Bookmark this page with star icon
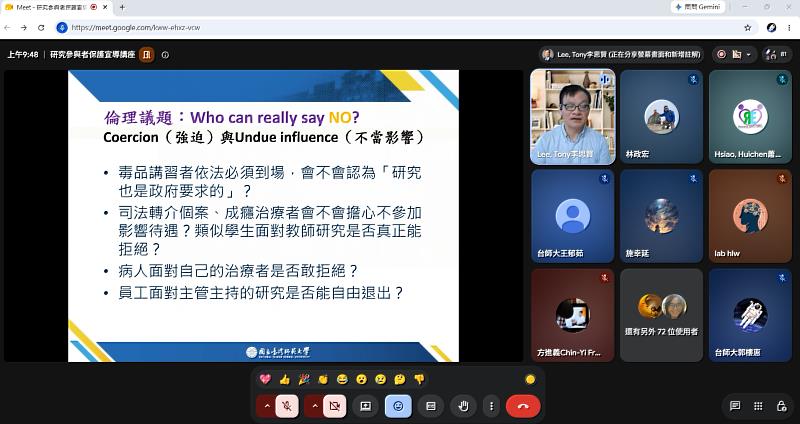The image size is (800, 424). pyautogui.click(x=747, y=28)
